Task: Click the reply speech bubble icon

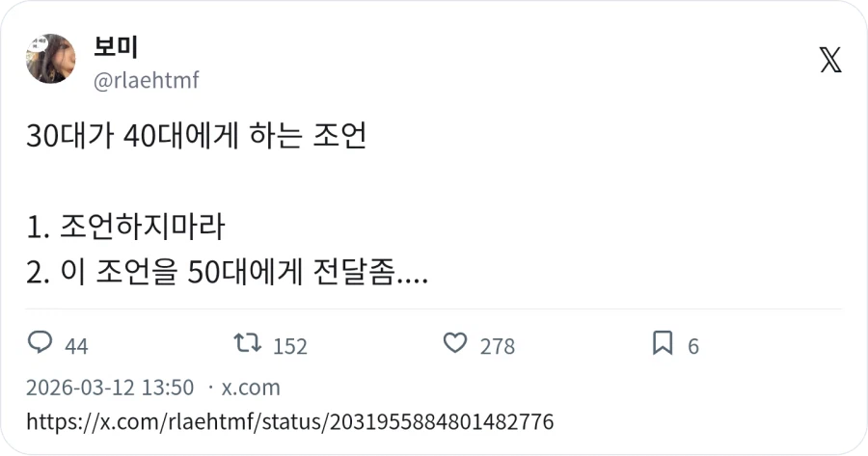Action: [x=41, y=343]
